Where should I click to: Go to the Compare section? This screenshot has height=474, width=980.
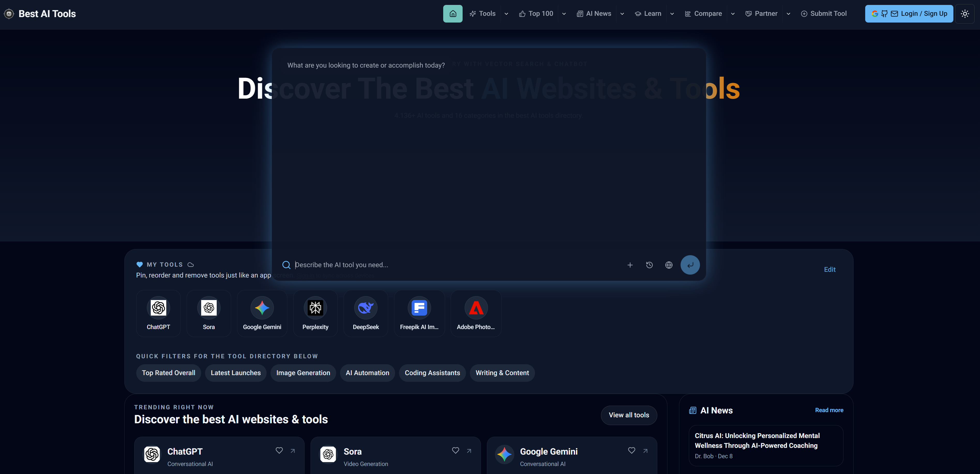pyautogui.click(x=703, y=13)
